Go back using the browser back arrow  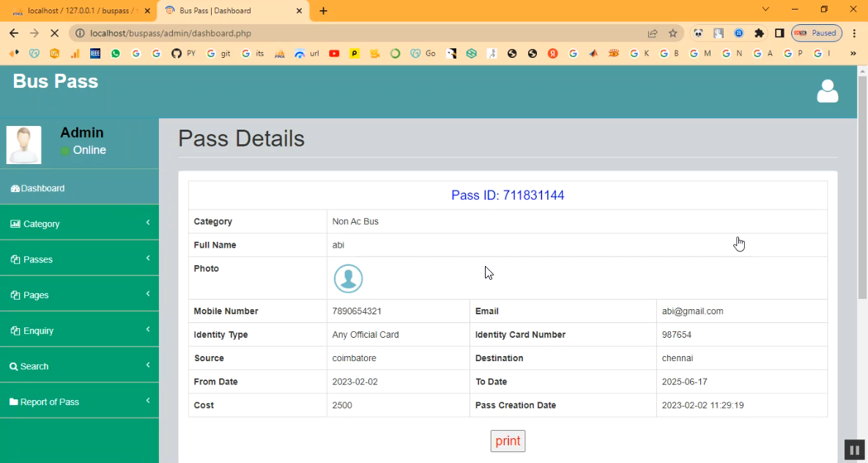pyautogui.click(x=14, y=33)
